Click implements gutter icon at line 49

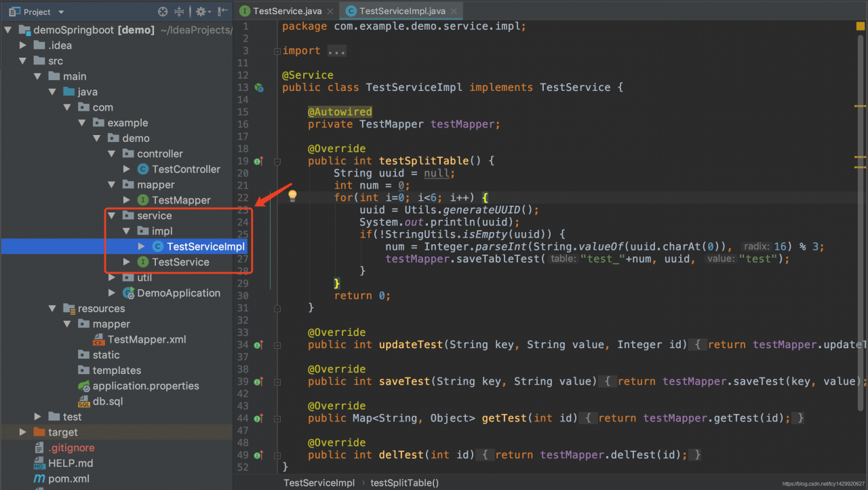(x=258, y=455)
